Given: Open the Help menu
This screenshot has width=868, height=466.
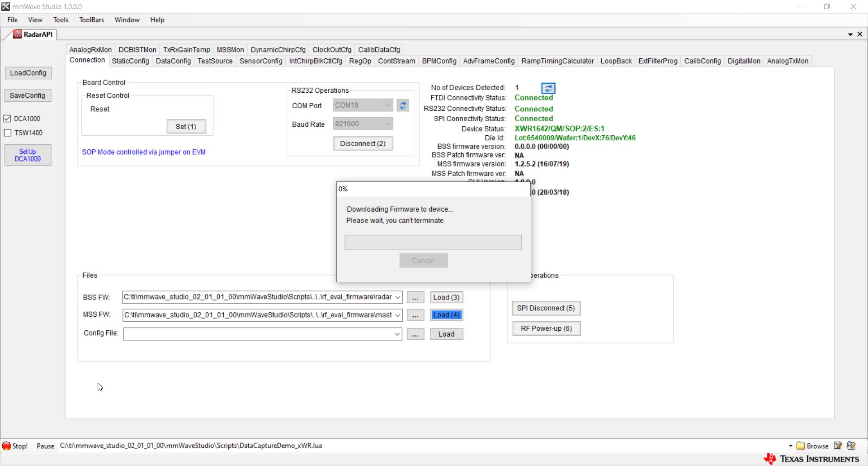Looking at the screenshot, I should click(157, 20).
